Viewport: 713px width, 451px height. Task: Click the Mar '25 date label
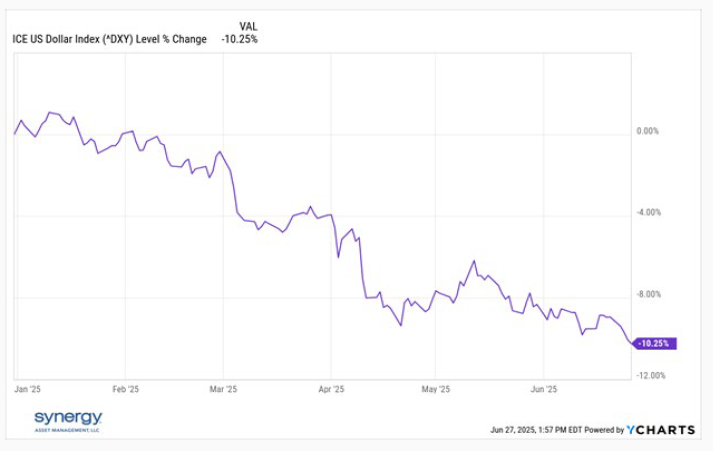tap(224, 389)
